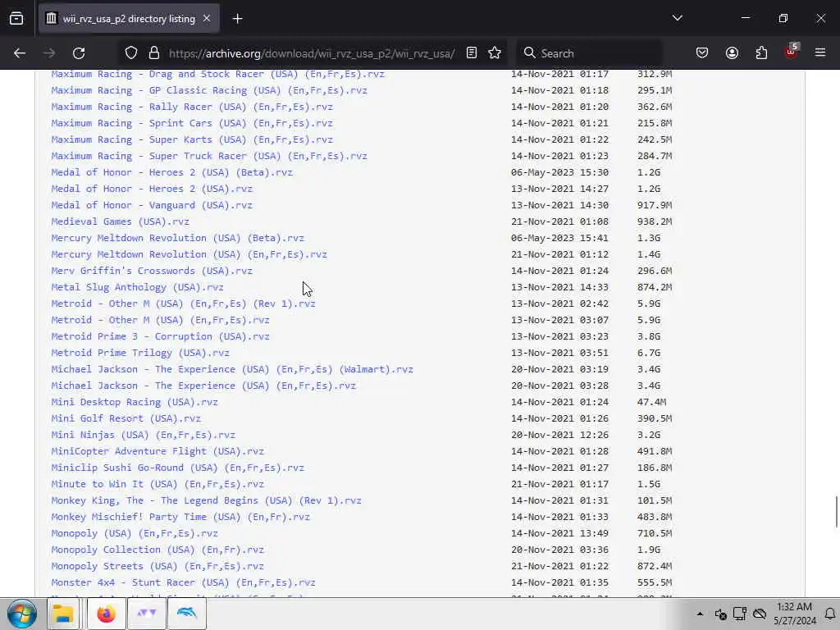
Task: Open Firefox account icon
Action: click(732, 53)
